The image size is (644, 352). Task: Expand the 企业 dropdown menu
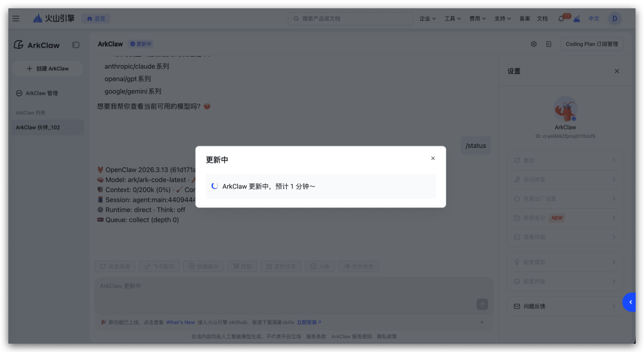click(x=428, y=18)
